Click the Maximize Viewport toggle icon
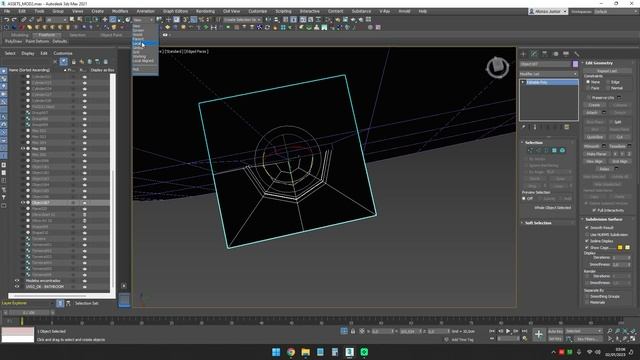640x360 pixels. [x=633, y=339]
